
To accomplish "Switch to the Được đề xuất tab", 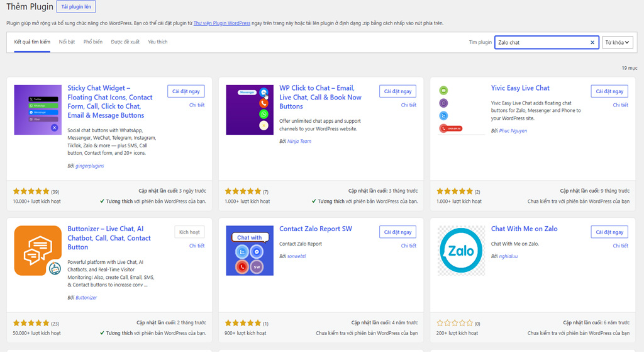I will coord(125,42).
